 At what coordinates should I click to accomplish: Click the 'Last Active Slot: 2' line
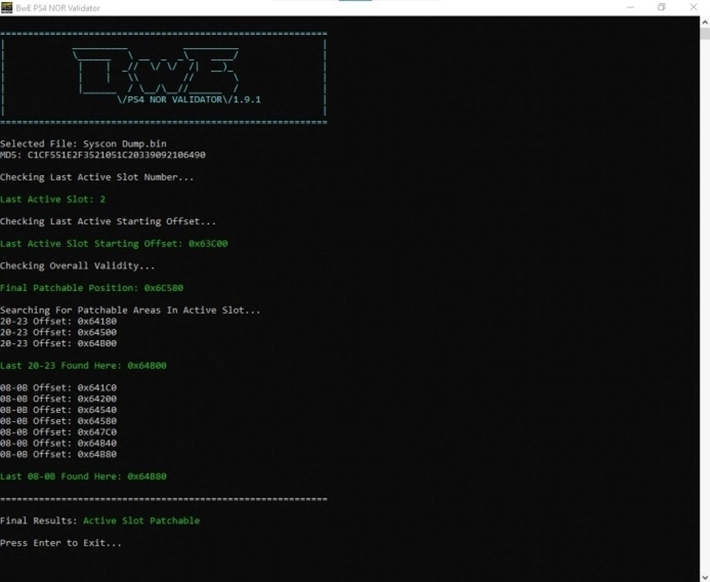[53, 199]
